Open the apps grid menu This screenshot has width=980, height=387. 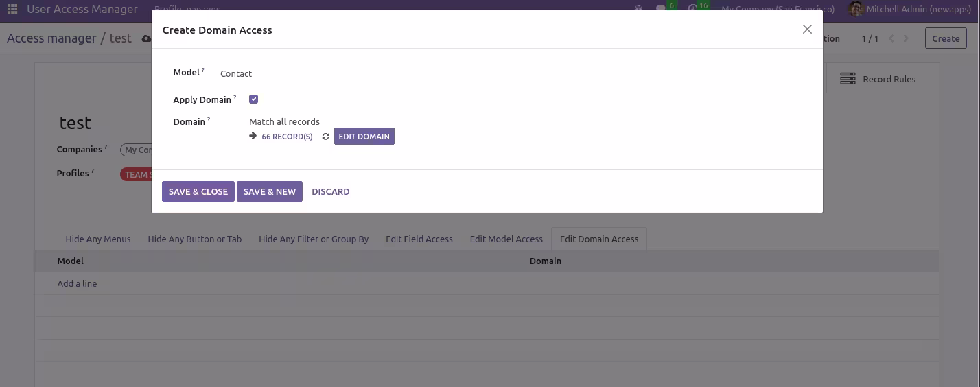click(x=12, y=10)
